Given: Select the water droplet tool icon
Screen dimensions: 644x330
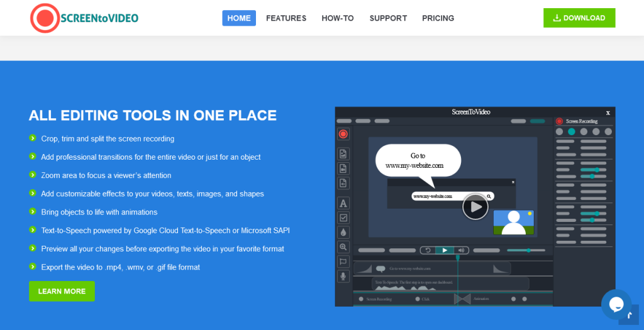Looking at the screenshot, I should pyautogui.click(x=343, y=232).
